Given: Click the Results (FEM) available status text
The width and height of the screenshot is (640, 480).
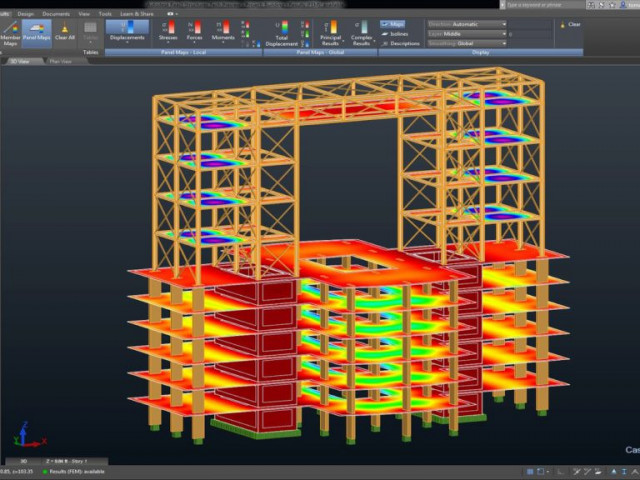Looking at the screenshot, I should click(x=77, y=472).
